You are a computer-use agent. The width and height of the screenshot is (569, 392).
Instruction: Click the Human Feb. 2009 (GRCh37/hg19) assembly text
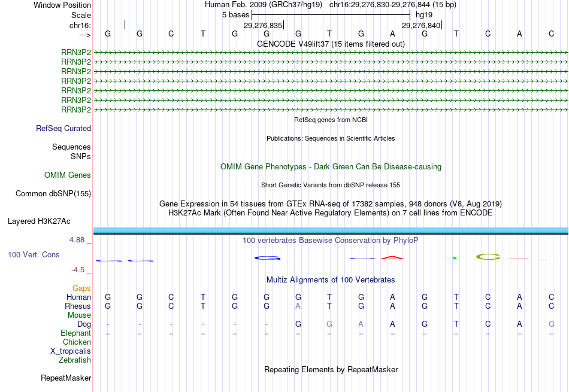coord(264,5)
